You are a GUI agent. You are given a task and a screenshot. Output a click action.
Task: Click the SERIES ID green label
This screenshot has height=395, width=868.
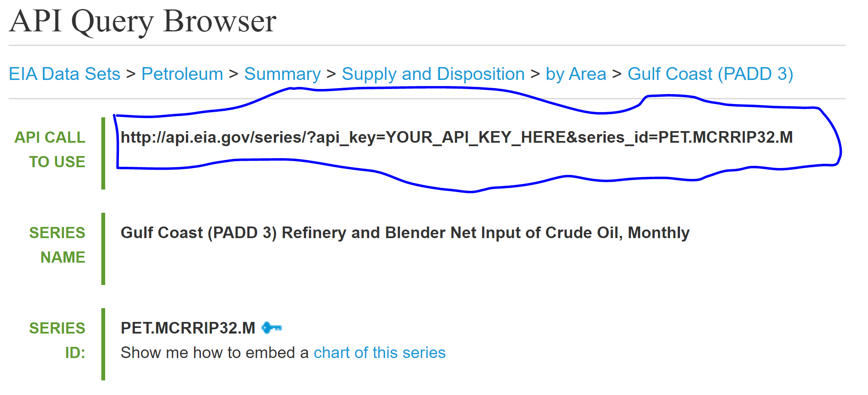point(57,340)
